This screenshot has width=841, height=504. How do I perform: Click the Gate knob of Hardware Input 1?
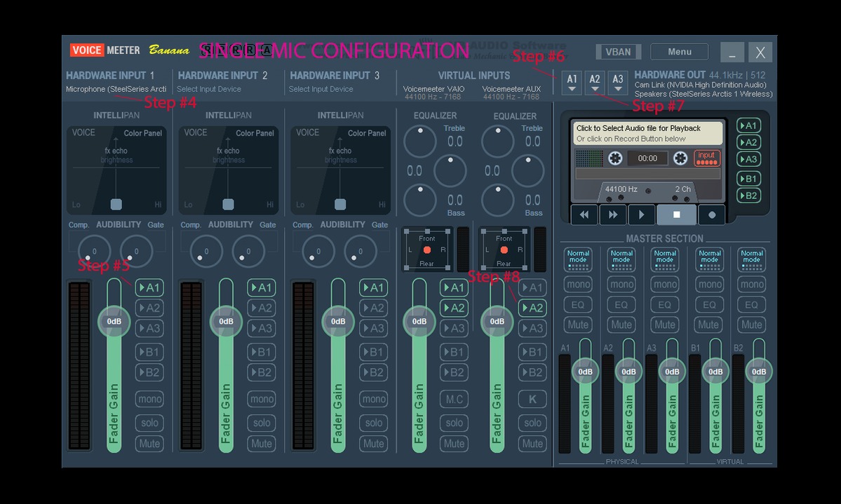pos(136,251)
